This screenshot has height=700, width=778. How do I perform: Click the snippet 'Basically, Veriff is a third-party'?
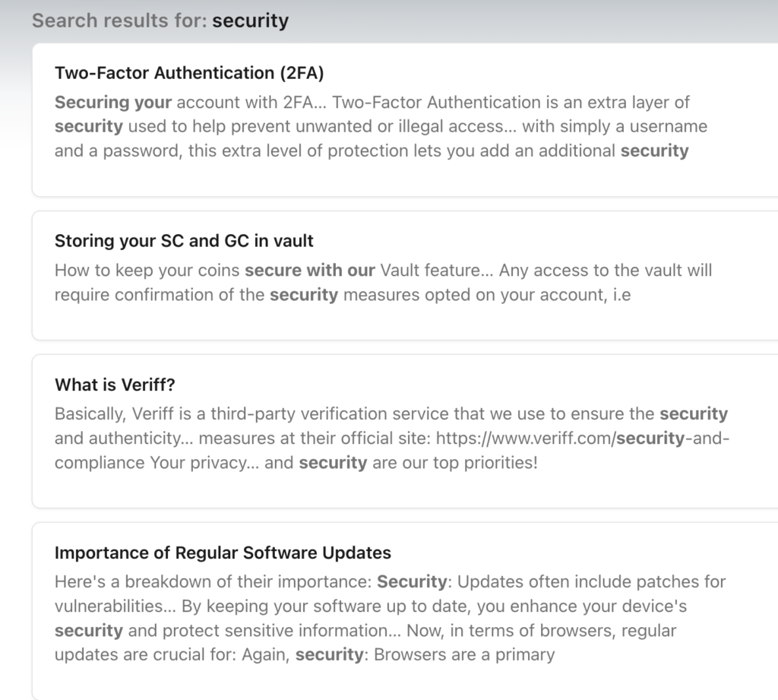[x=392, y=438]
